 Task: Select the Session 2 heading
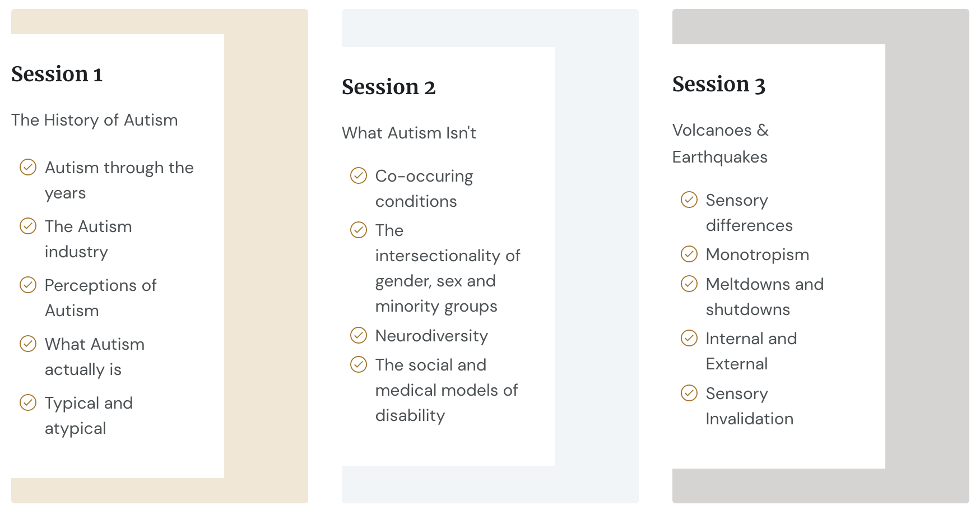coord(389,87)
